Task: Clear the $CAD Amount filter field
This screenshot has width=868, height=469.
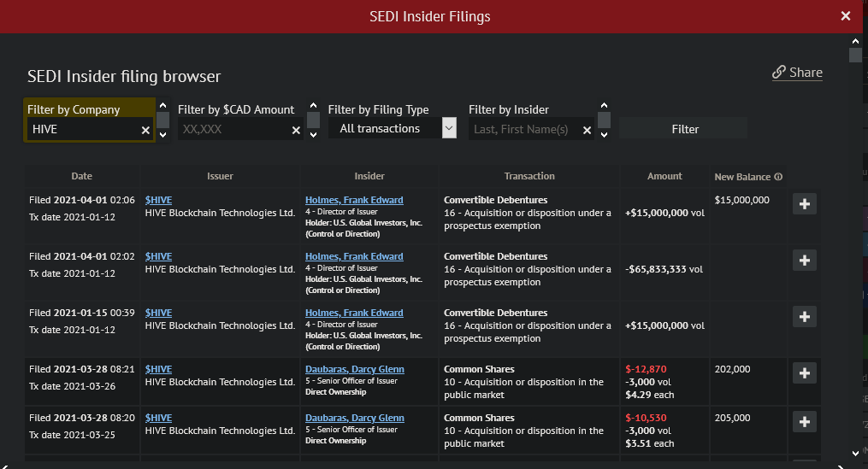Action: [296, 130]
